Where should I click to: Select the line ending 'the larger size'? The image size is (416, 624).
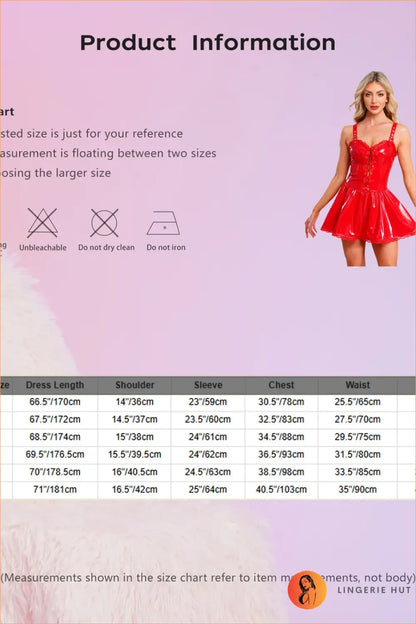coord(55,173)
